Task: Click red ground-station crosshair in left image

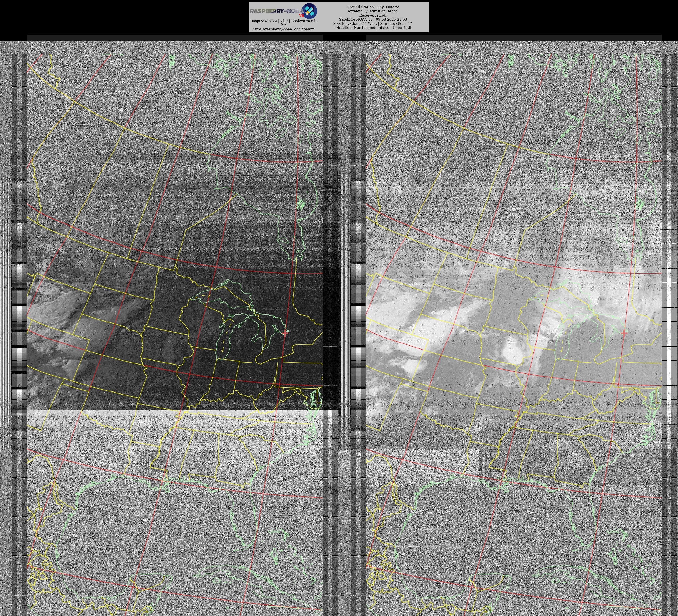Action: [285, 333]
